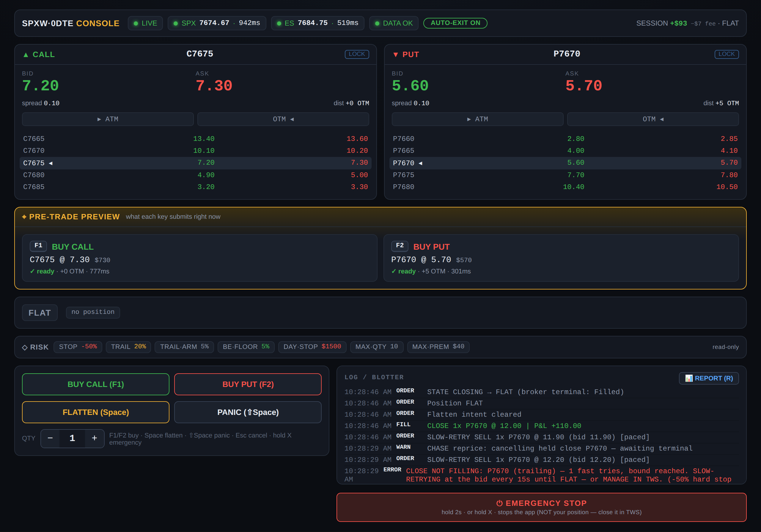Click the emergency stop power icon
Image resolution: width=761 pixels, height=532 pixels.
pyautogui.click(x=499, y=503)
